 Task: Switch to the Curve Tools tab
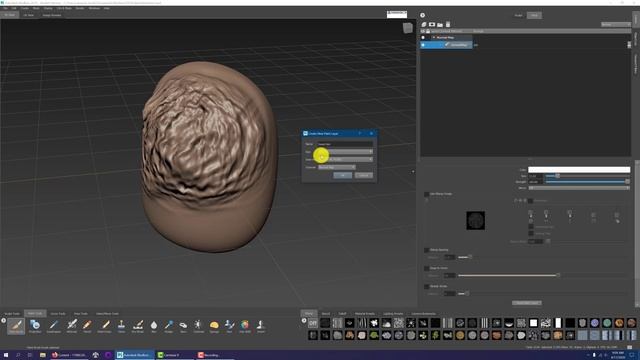point(58,313)
